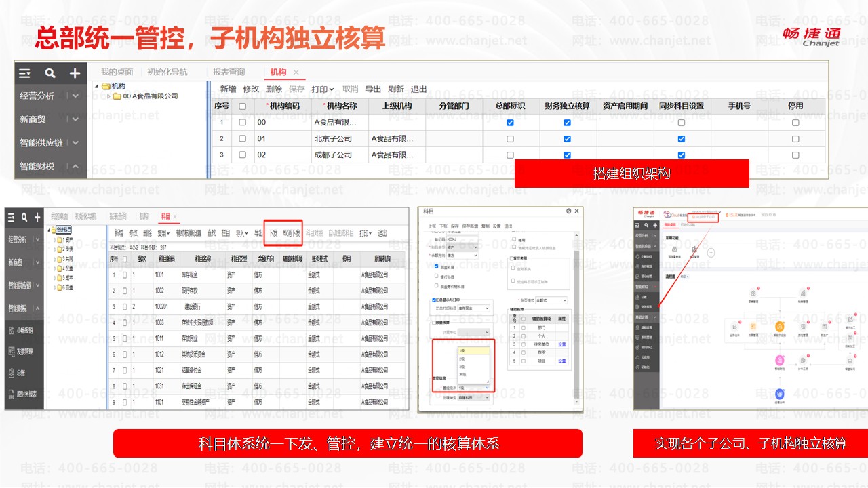Select the 00 A食品有限公司 folder in the tree
868x488 pixels.
(x=145, y=96)
